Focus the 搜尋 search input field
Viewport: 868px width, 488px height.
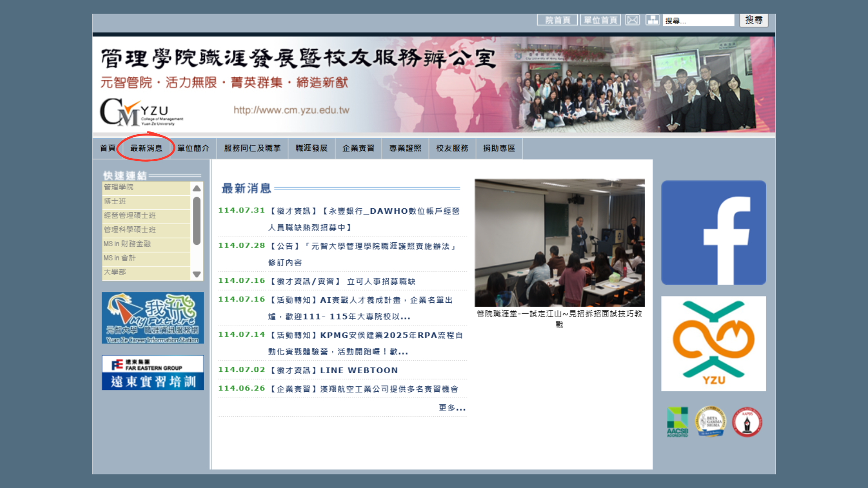[x=698, y=20]
